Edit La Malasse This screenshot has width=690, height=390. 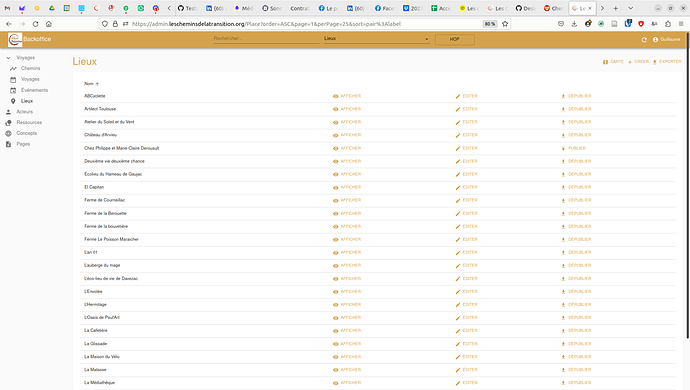tap(466, 370)
